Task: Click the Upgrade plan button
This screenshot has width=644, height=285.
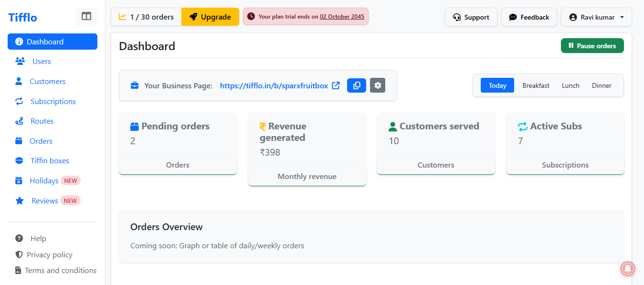Action: coord(210,17)
